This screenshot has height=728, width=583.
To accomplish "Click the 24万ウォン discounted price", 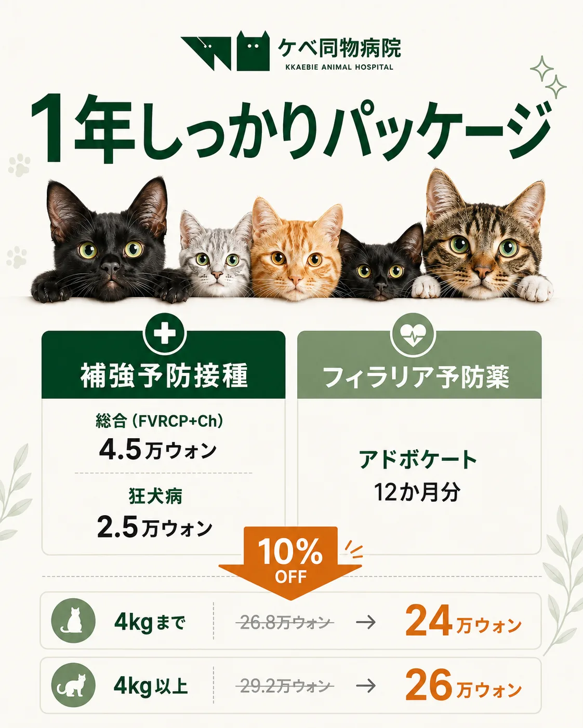I will coord(463,621).
